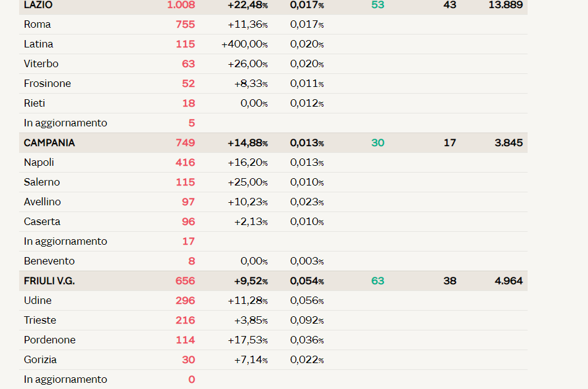Screen dimensions: 588x389
Task: Click Friuli's value 38
Action: 450,281
